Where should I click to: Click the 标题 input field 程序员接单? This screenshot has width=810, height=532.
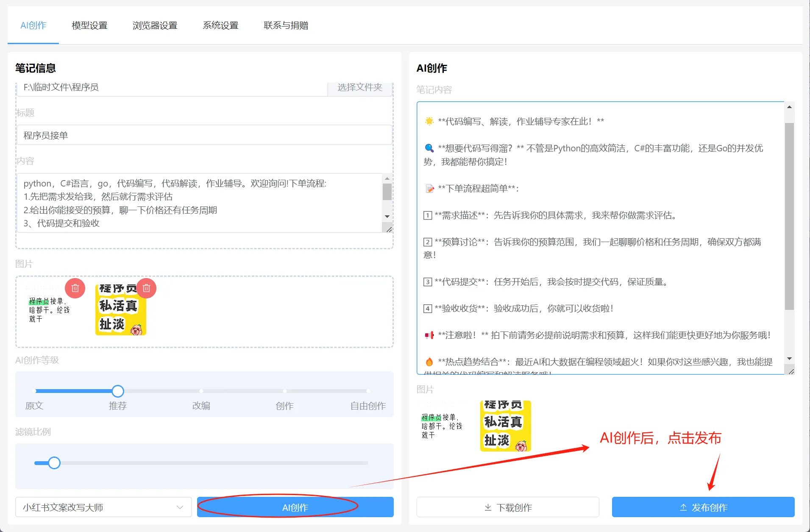tap(204, 135)
